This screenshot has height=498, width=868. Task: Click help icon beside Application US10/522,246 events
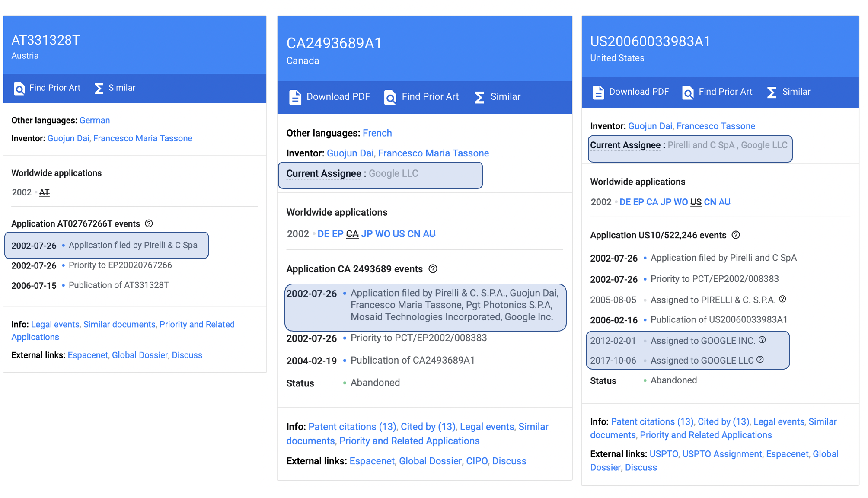click(x=736, y=235)
